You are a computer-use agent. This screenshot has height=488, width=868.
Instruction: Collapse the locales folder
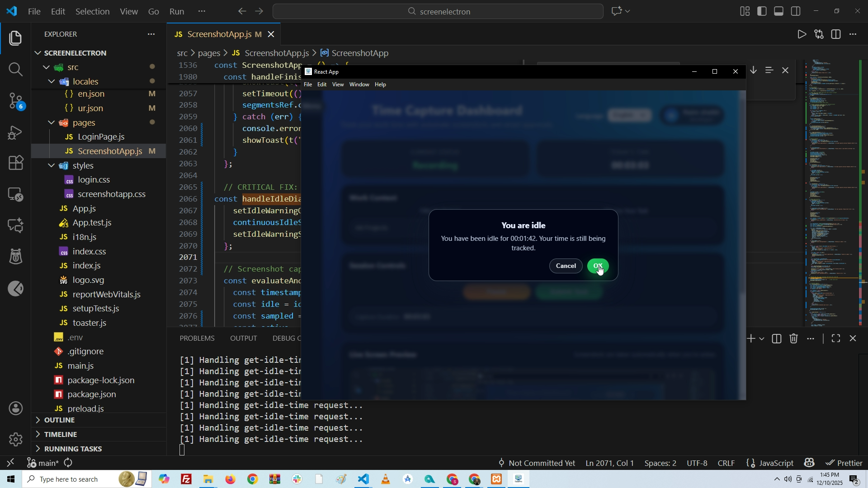[52, 82]
